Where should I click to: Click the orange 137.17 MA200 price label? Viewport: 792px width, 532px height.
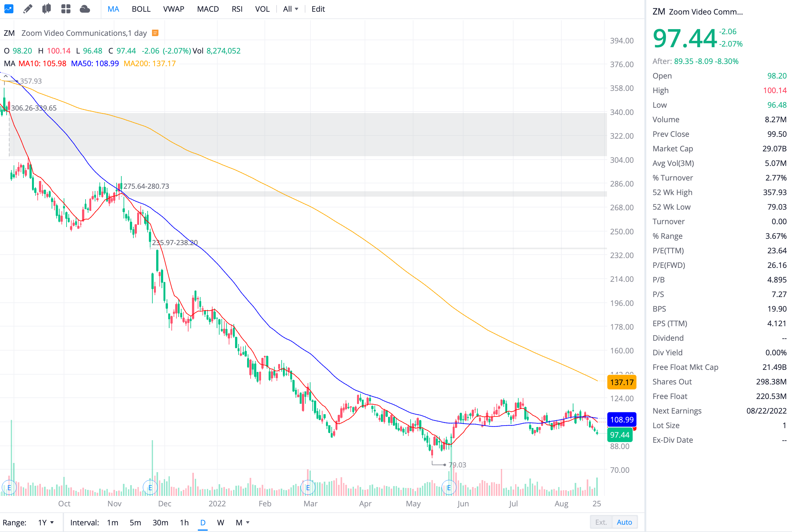[x=621, y=383]
